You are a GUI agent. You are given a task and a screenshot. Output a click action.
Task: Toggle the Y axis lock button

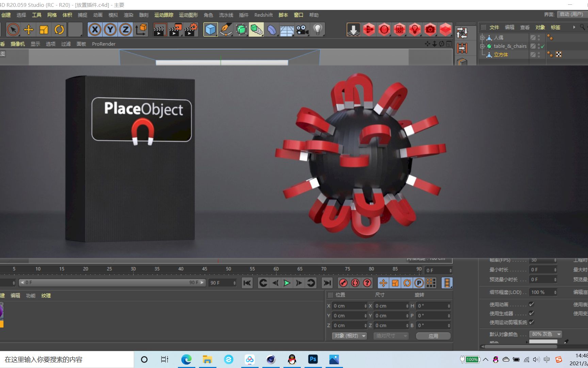point(110,30)
